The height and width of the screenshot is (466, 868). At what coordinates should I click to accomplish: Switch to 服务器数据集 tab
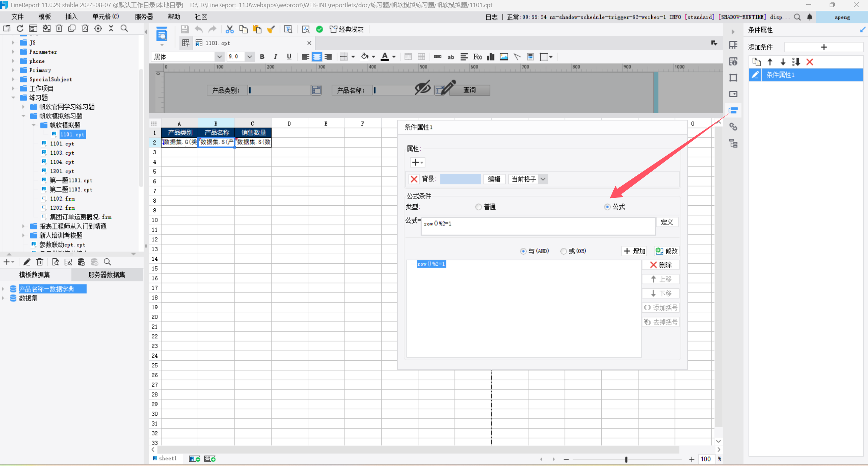pyautogui.click(x=107, y=275)
